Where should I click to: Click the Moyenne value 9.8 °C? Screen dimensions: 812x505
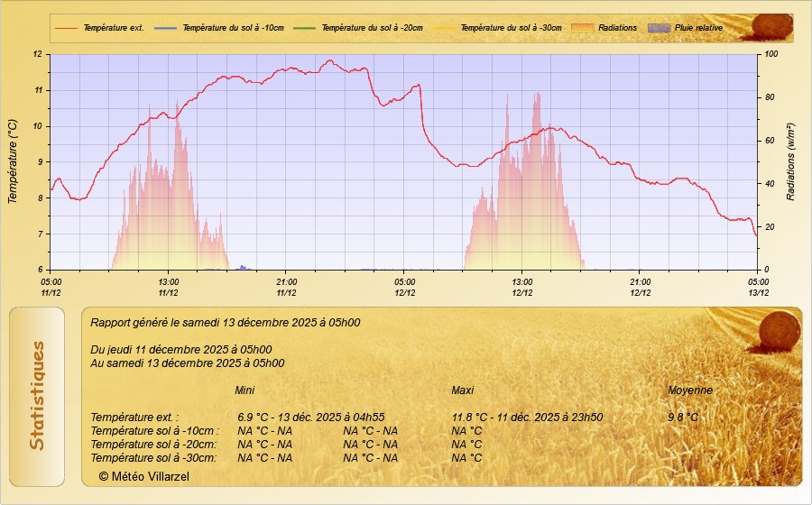(x=683, y=418)
